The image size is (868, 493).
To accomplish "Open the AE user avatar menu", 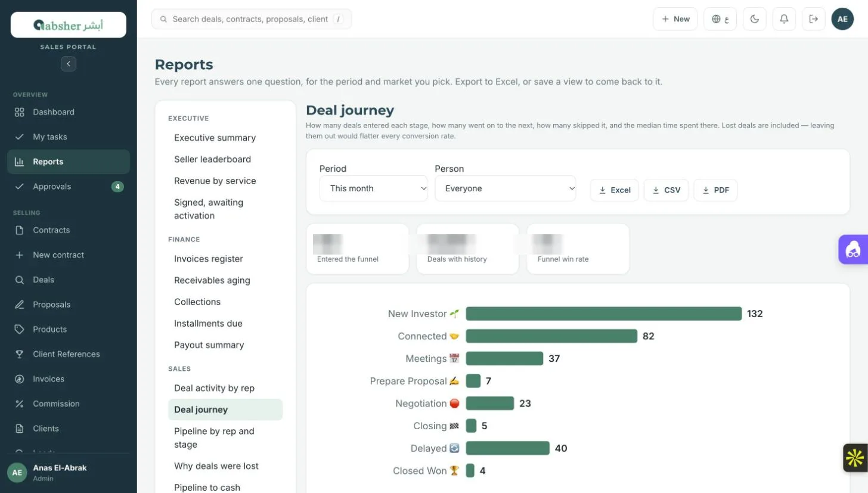I will (x=842, y=19).
